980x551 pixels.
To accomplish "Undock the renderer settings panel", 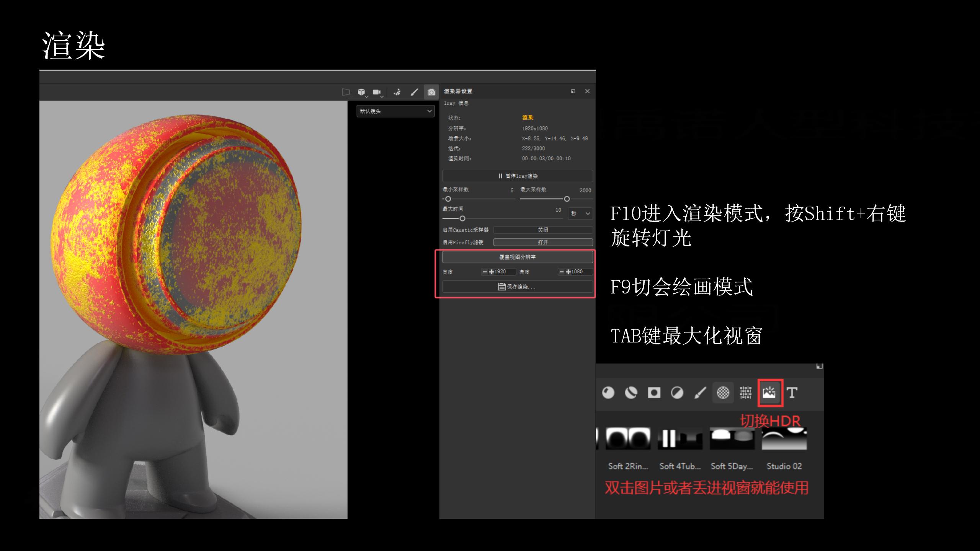I will (x=573, y=91).
